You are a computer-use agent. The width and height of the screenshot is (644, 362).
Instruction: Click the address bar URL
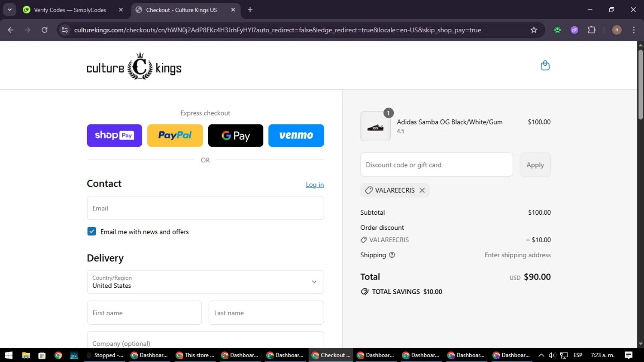(277, 30)
